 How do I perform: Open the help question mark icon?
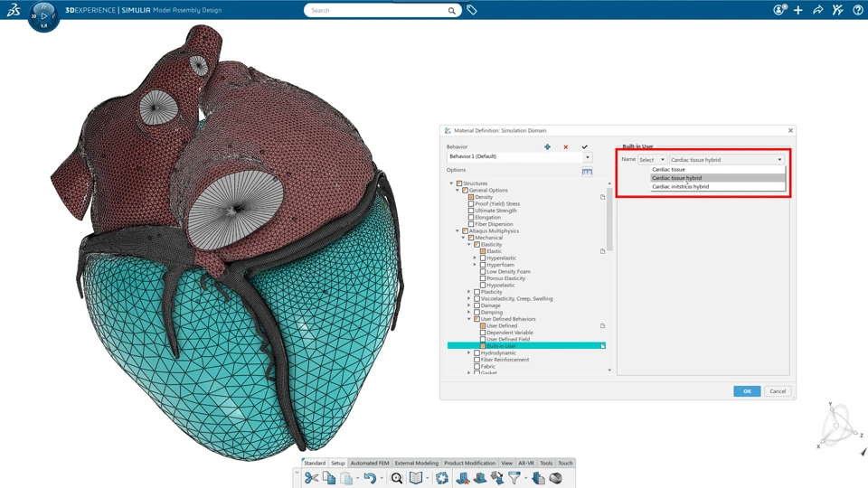click(857, 10)
